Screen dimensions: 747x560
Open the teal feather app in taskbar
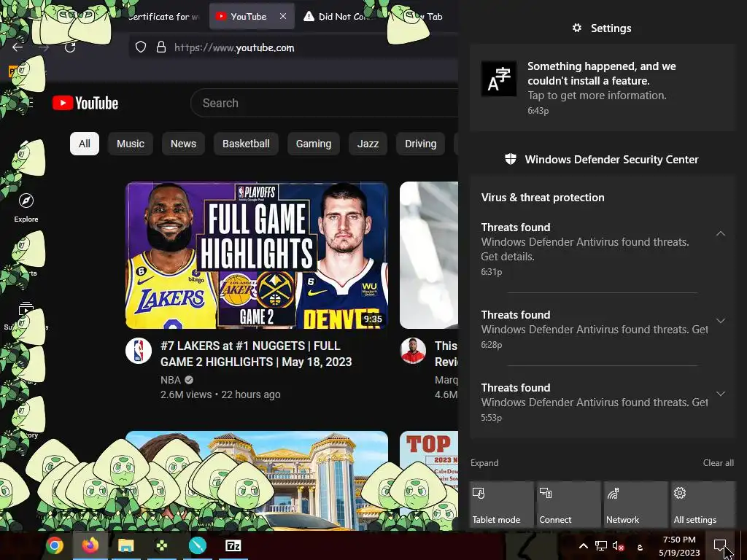tap(197, 545)
